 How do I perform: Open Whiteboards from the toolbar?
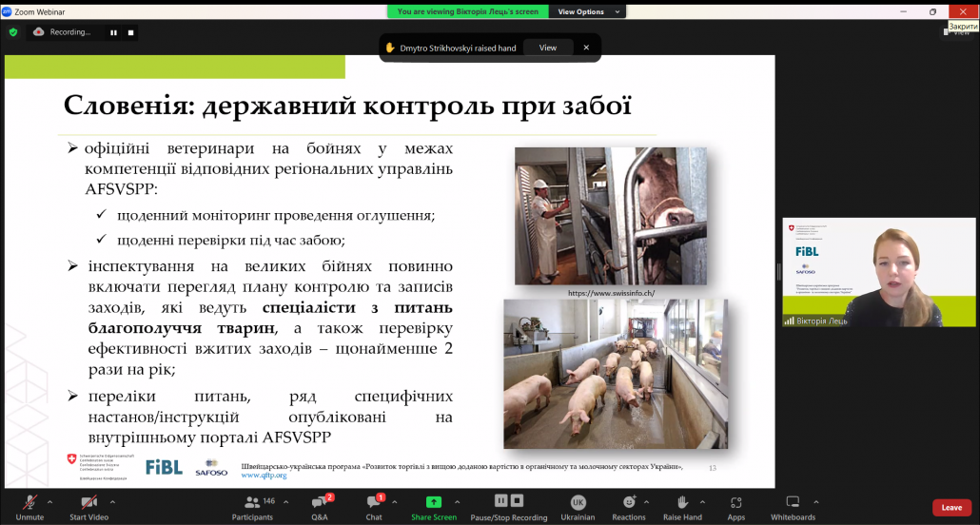click(793, 505)
